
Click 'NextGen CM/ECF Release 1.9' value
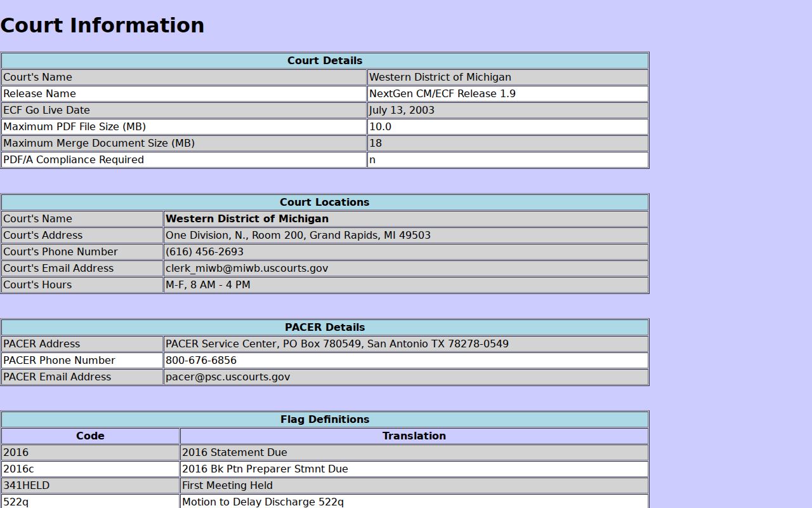(442, 94)
